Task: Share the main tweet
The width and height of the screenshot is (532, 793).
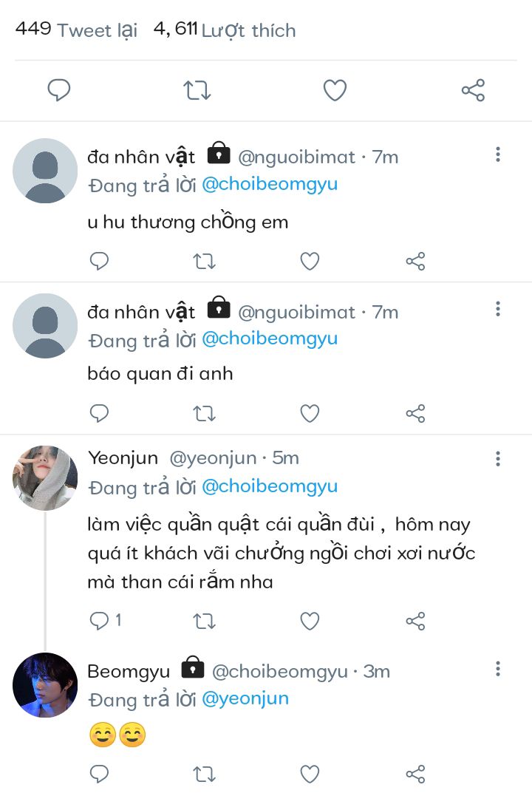Action: 473,91
